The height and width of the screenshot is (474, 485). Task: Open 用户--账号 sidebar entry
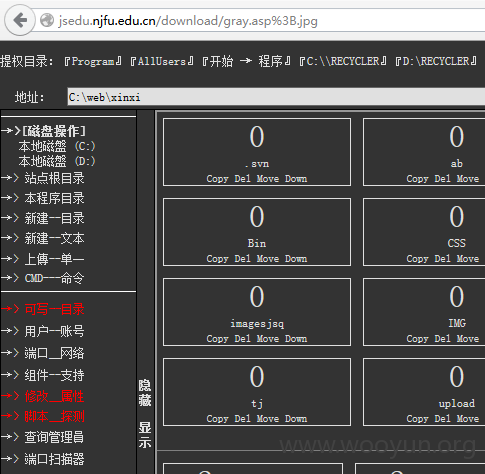[54, 331]
